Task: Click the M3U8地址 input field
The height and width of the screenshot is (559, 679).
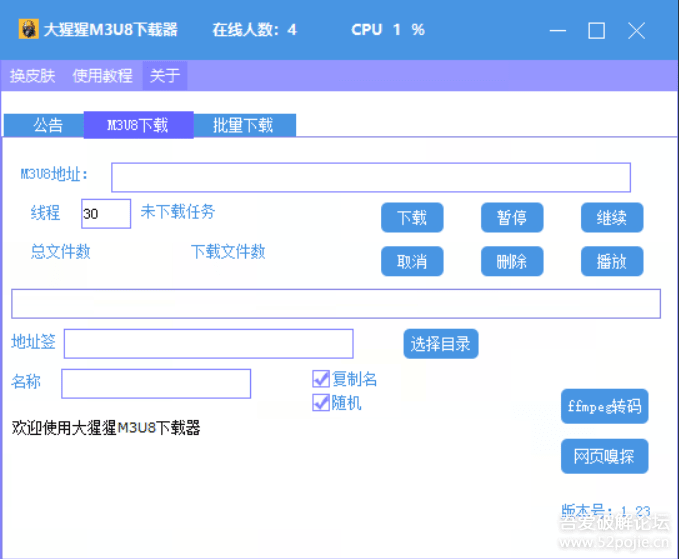Action: click(370, 178)
